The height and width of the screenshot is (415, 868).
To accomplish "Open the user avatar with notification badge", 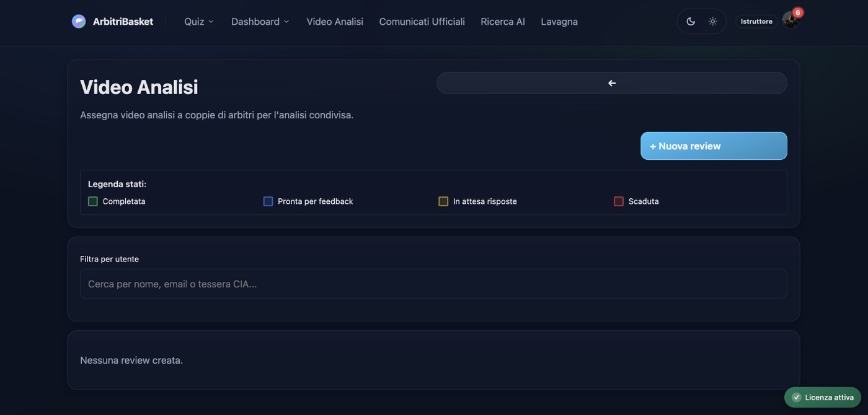I will [x=790, y=20].
